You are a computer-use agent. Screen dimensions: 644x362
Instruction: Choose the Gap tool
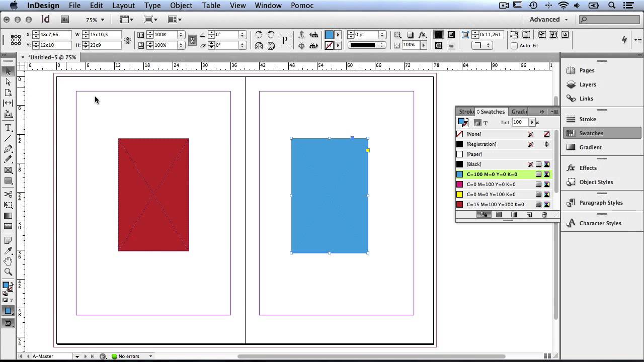click(x=8, y=103)
